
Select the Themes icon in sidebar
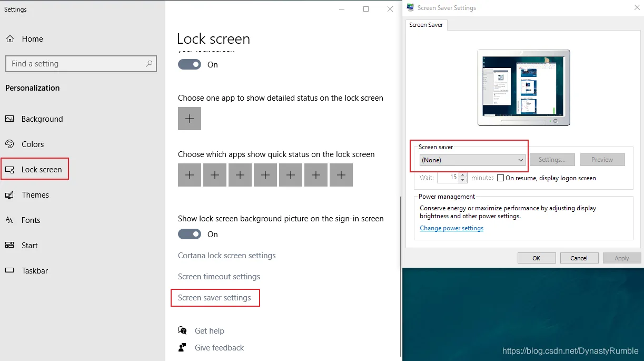pyautogui.click(x=9, y=195)
